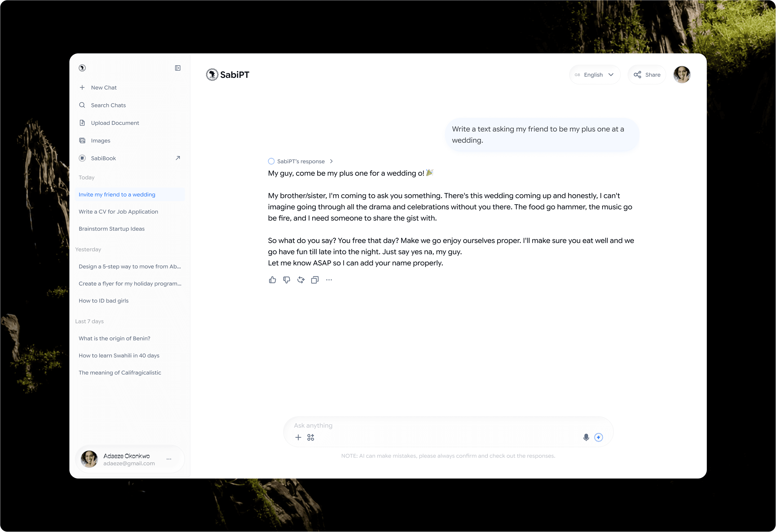
Task: Click the SabiBook external link arrow
Action: pos(178,158)
